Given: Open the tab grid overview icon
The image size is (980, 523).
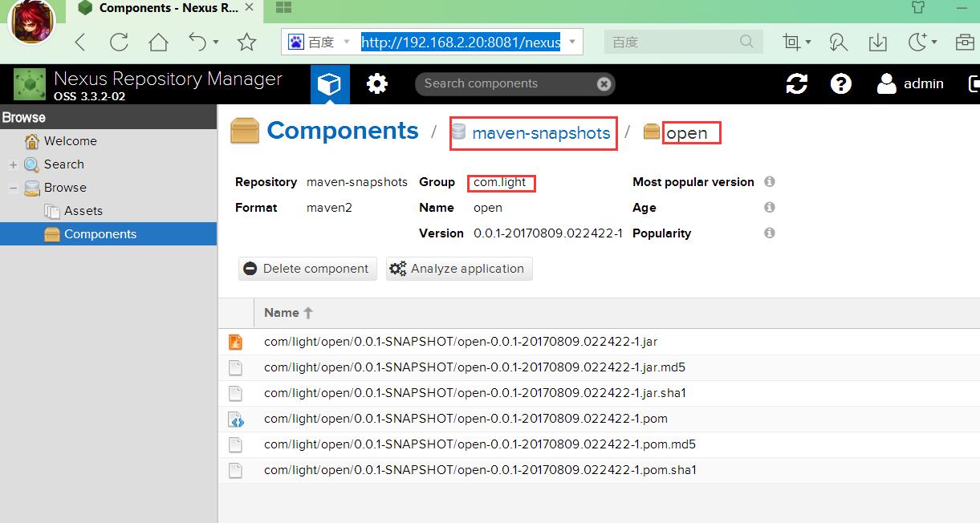Looking at the screenshot, I should coord(283,8).
